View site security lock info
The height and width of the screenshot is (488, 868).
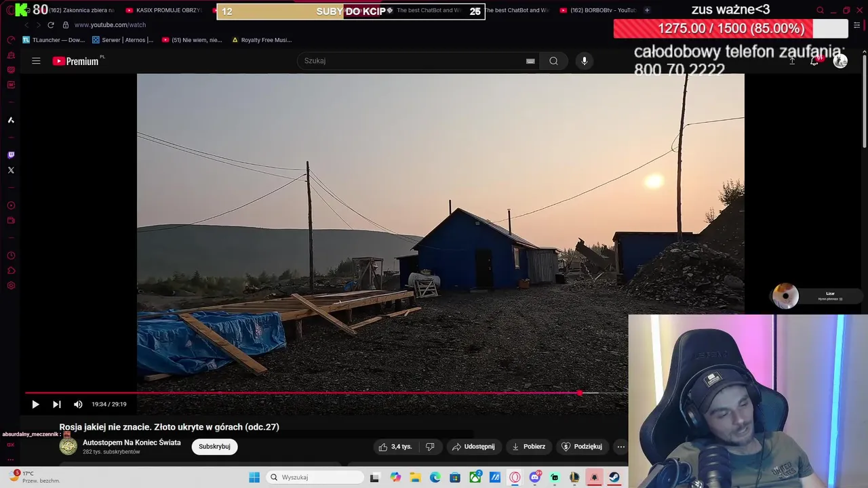[66, 25]
